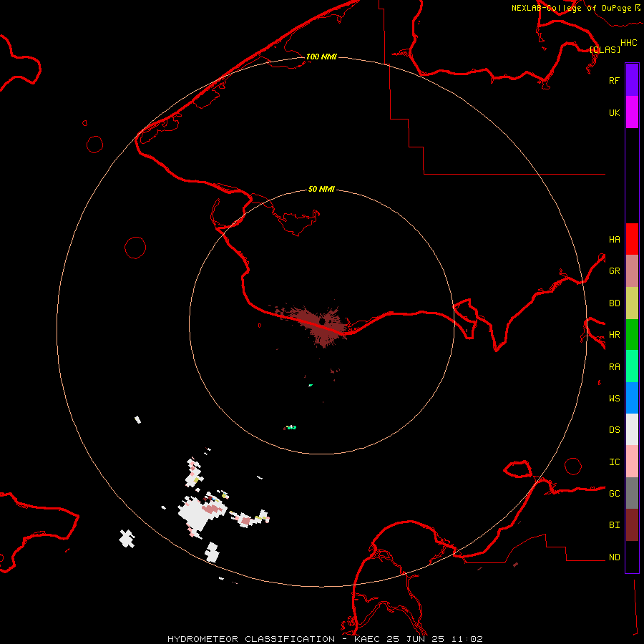Click the green HR legend swatch
Image resolution: width=644 pixels, height=644 pixels.
click(x=632, y=334)
